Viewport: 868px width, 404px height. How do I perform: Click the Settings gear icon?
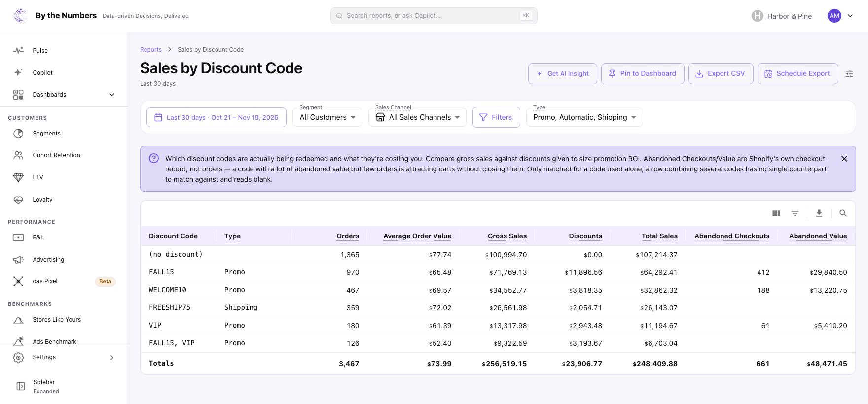pyautogui.click(x=18, y=358)
